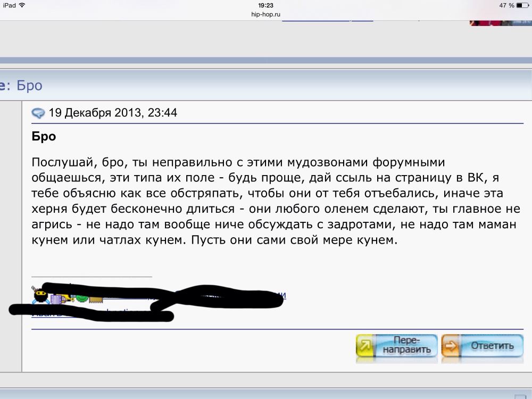This screenshot has width=532, height=399.
Task: Click the 19:23 clock in the status bar
Action: click(x=265, y=5)
